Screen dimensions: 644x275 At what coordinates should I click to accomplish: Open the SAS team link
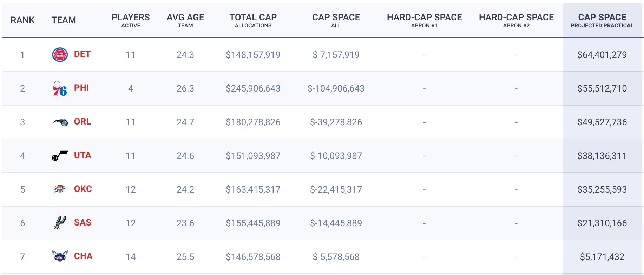(83, 223)
